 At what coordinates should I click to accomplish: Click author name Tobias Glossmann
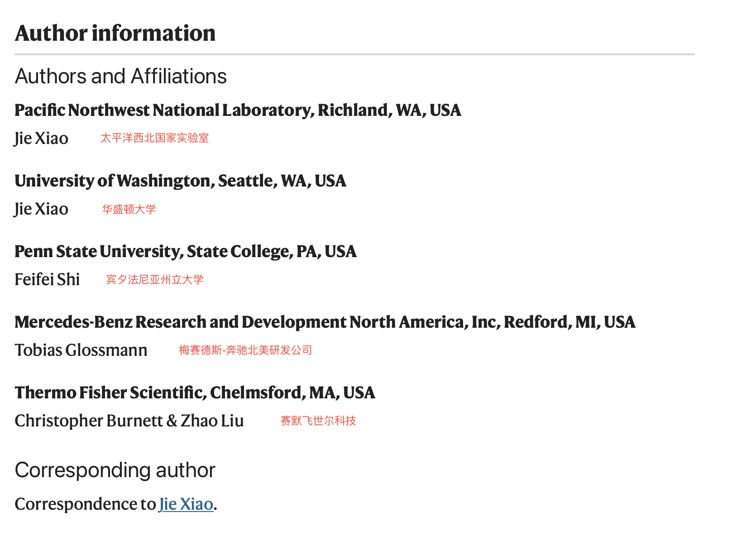[x=81, y=350]
